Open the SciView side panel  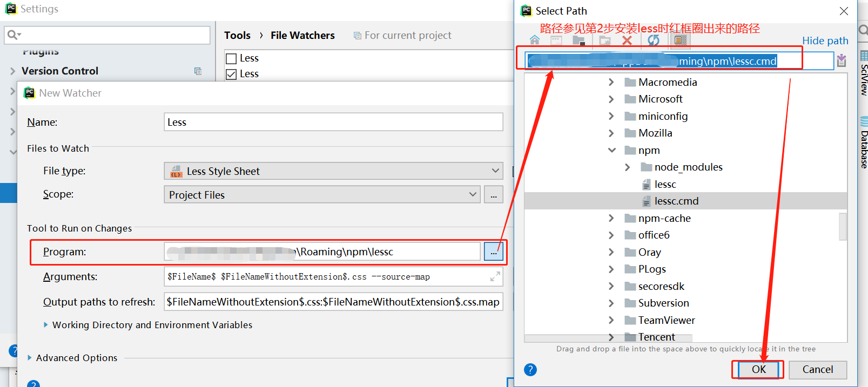(x=864, y=73)
